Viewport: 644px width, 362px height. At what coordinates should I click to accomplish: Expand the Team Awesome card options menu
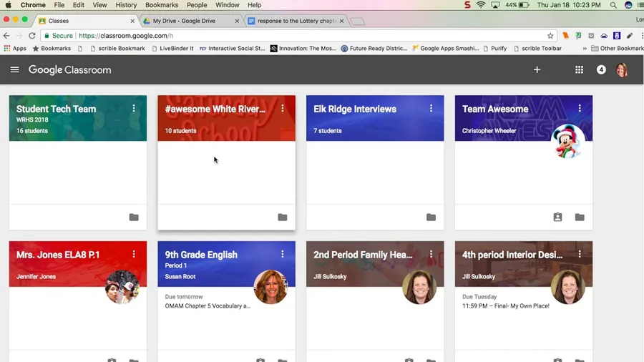click(x=580, y=109)
